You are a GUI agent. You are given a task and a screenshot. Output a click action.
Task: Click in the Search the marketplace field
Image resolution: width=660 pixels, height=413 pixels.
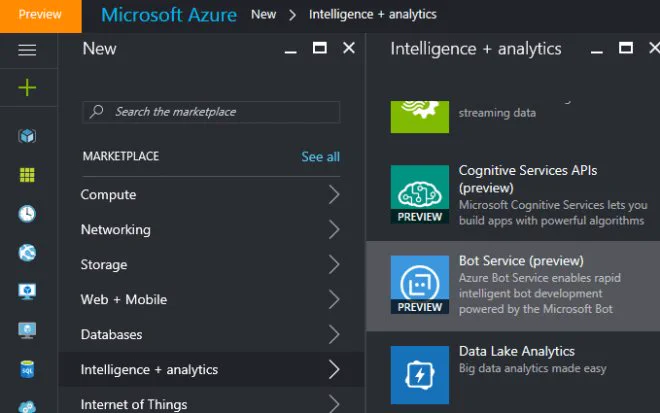pos(211,112)
